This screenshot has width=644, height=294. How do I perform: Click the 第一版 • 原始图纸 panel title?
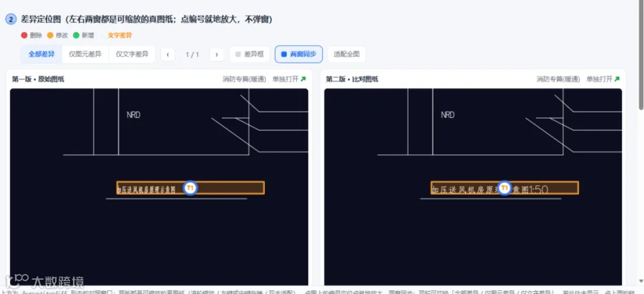click(38, 79)
